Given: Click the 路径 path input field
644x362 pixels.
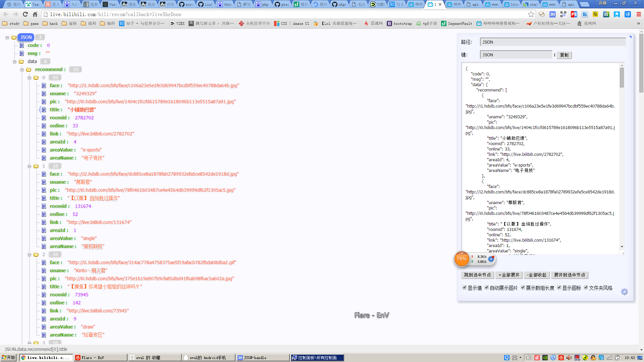Looking at the screenshot, I should (x=552, y=42).
